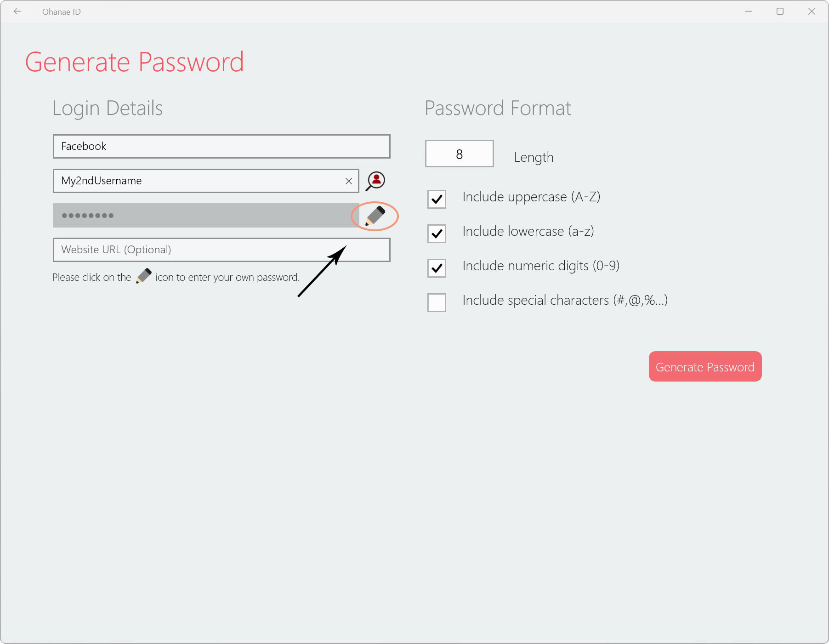Maximize the Ohanae ID window
This screenshot has height=644, width=829.
pos(780,11)
